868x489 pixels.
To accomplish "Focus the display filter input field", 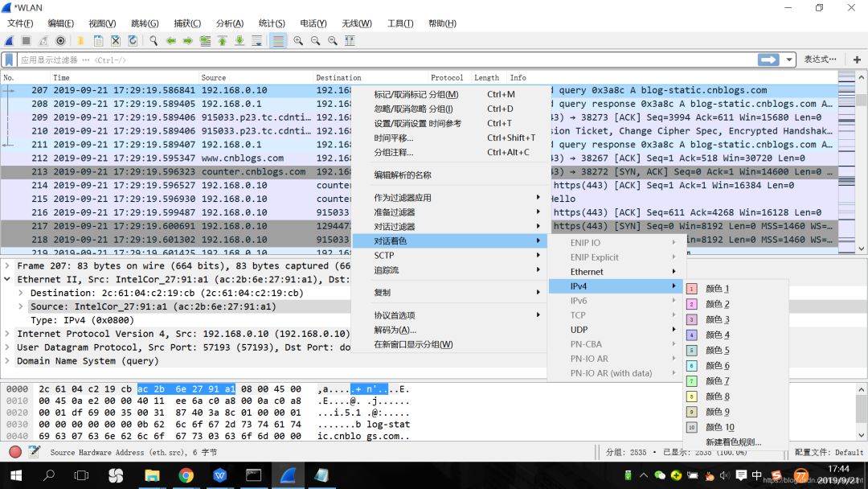I will pos(387,60).
